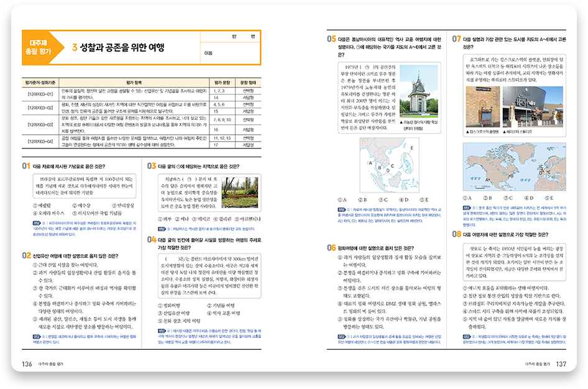Click the memorial tower photo in question 05
The width and height of the screenshot is (588, 389).
point(418,91)
